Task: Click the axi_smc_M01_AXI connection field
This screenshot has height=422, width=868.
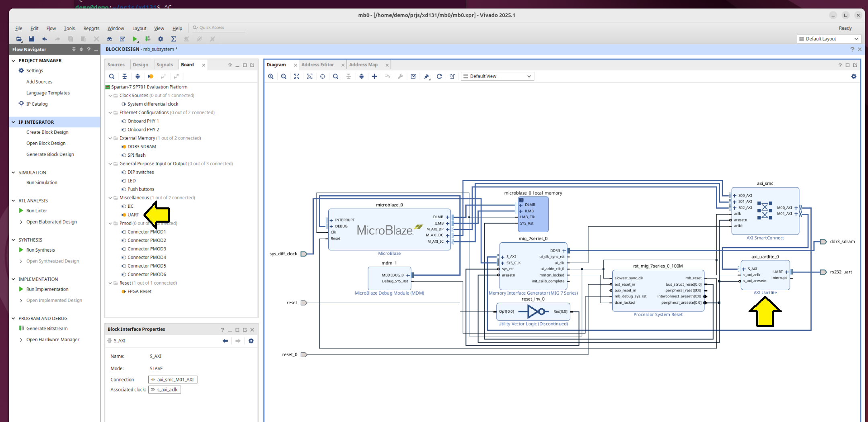Action: point(173,379)
